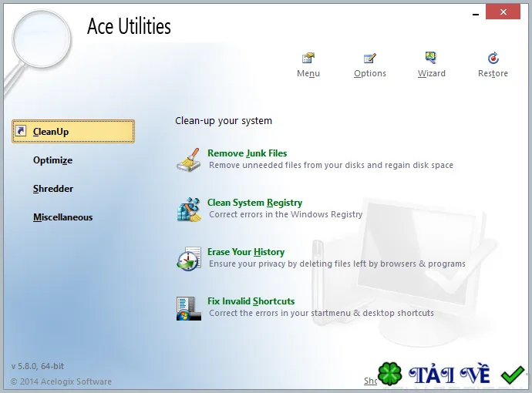The height and width of the screenshot is (393, 532).
Task: Click 'Correct the errors in your startmenu' description
Action: [322, 313]
